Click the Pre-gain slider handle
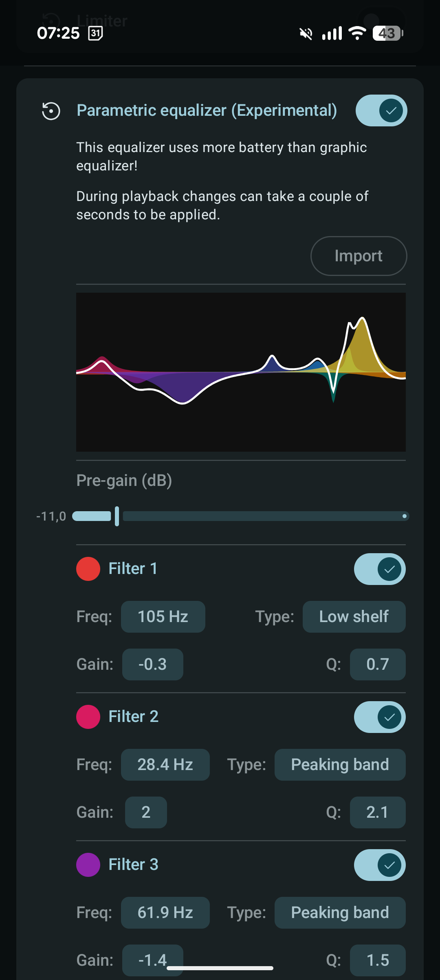 click(x=117, y=516)
